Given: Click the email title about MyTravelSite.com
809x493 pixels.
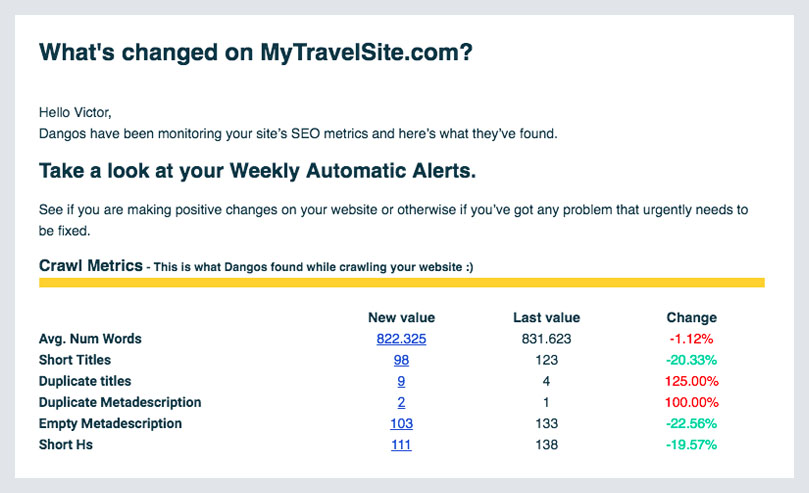Looking at the screenshot, I should [256, 52].
